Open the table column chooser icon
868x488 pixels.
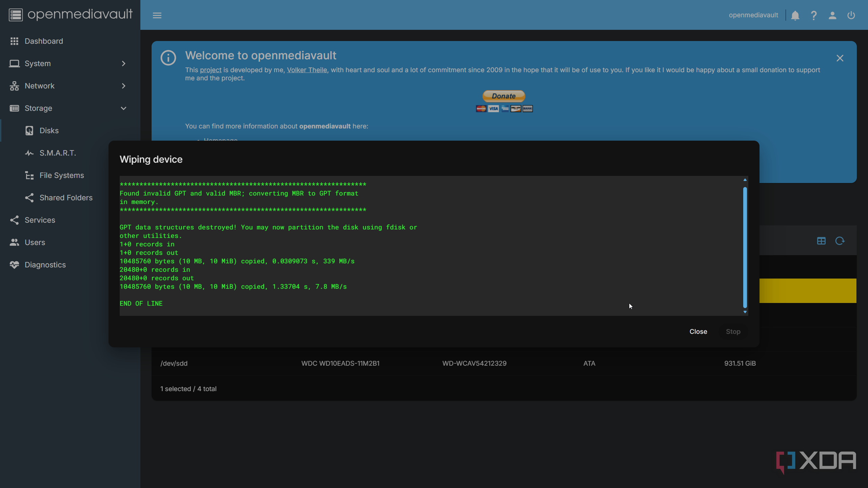coord(821,241)
